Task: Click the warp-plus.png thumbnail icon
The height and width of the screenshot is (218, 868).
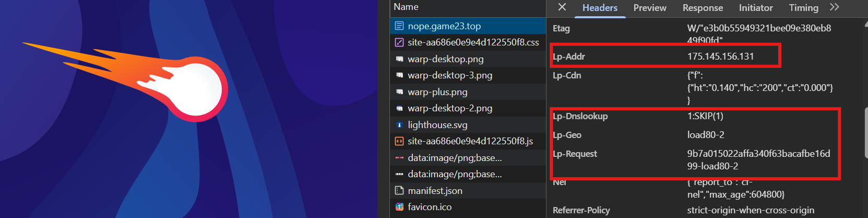Action: point(399,92)
